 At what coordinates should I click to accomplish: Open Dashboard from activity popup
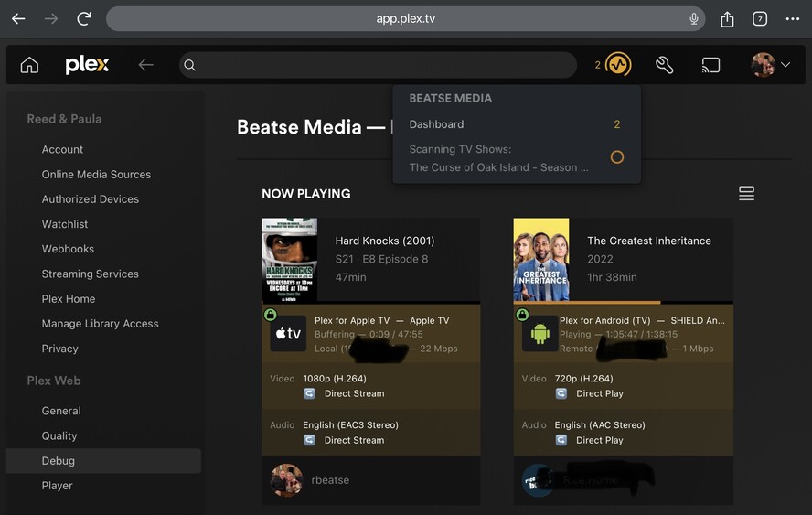pos(517,124)
